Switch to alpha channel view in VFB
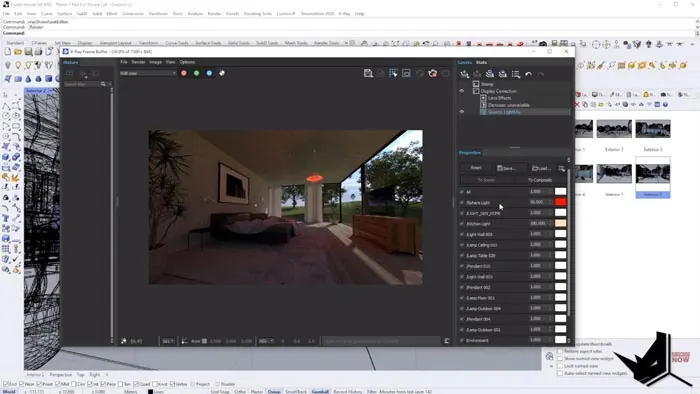The height and width of the screenshot is (394, 700). click(x=222, y=73)
